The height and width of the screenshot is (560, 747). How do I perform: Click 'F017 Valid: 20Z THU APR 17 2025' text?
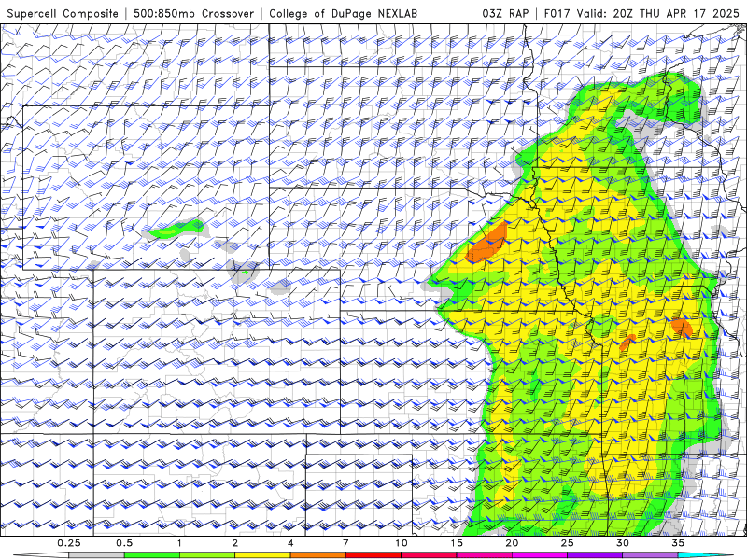(x=641, y=13)
